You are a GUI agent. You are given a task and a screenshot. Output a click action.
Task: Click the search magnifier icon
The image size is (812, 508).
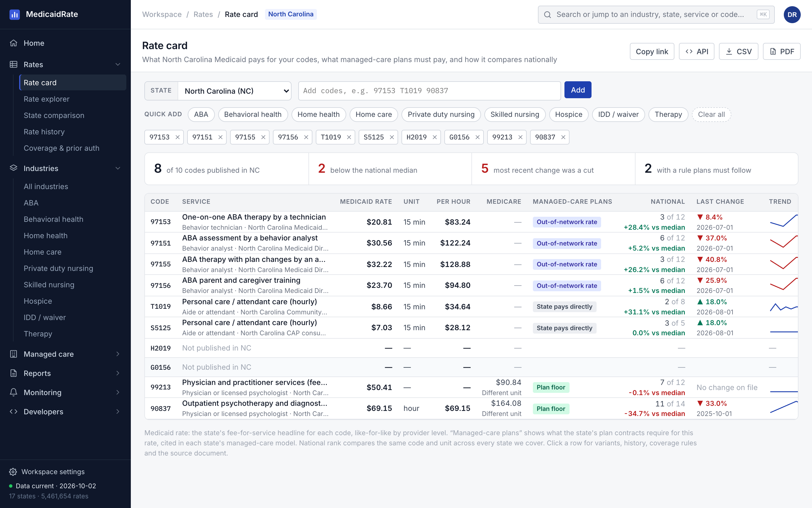click(x=547, y=14)
